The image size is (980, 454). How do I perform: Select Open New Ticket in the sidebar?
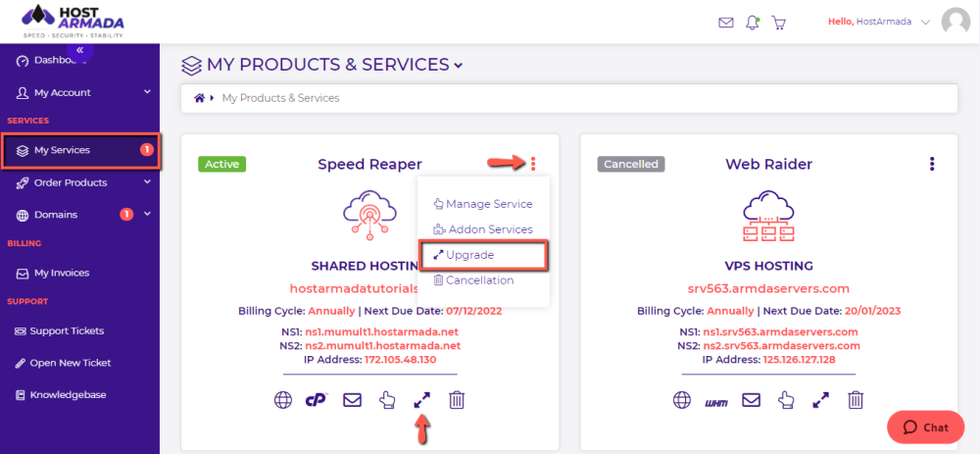[x=63, y=363]
